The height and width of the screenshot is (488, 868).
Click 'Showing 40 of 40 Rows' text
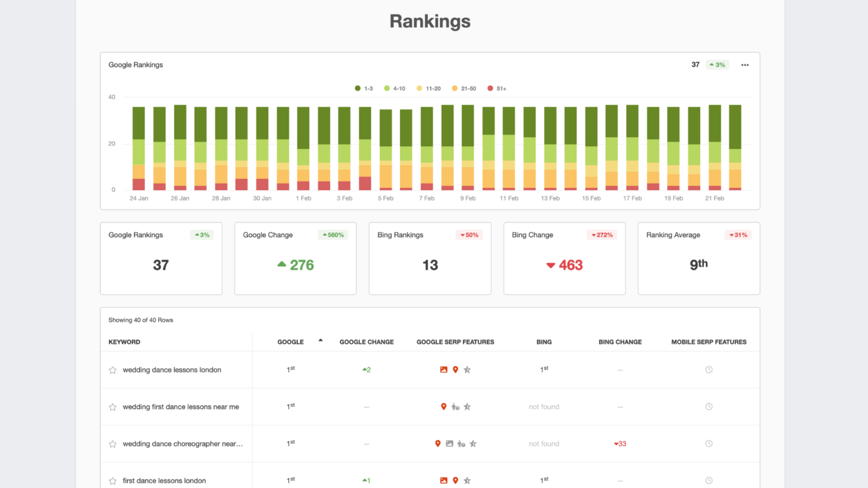coord(141,320)
